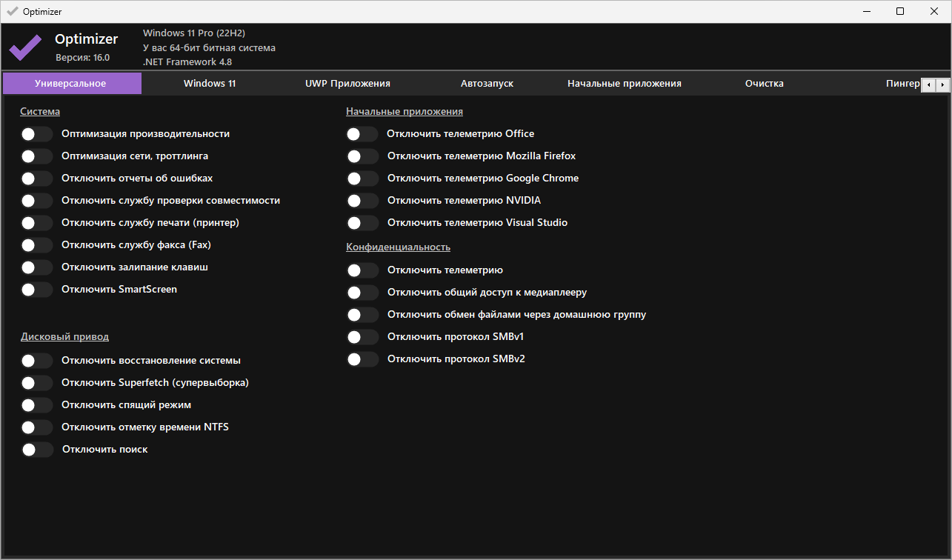952x560 pixels.
Task: Maximize the Optimizer window
Action: tap(900, 11)
